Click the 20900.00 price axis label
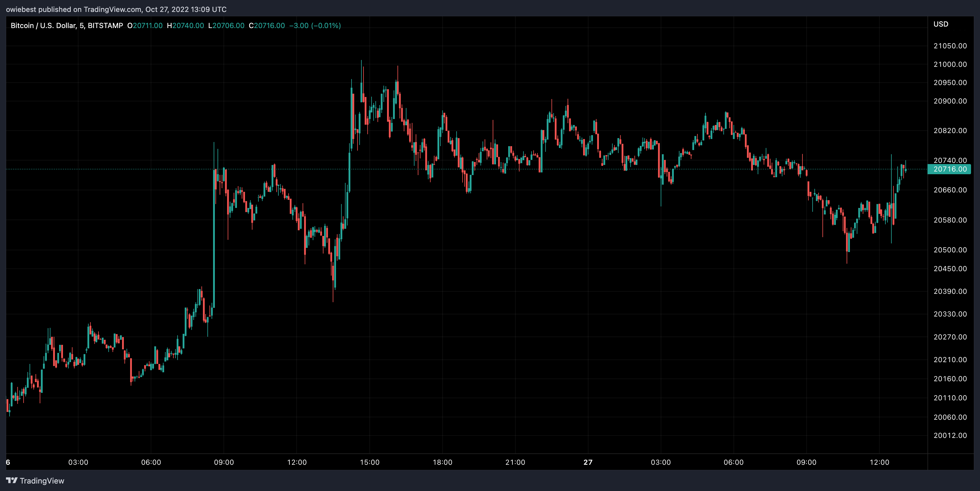Screen dimensions: 980x491 point(950,101)
